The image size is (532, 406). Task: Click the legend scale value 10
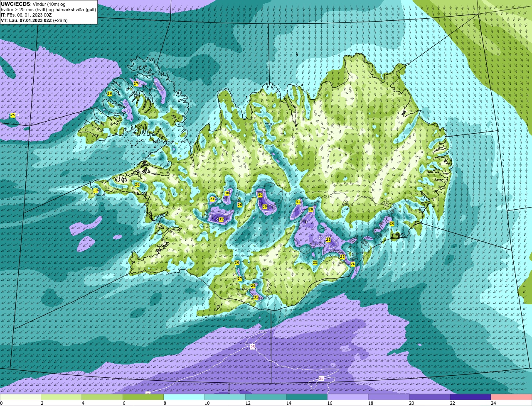pyautogui.click(x=207, y=403)
